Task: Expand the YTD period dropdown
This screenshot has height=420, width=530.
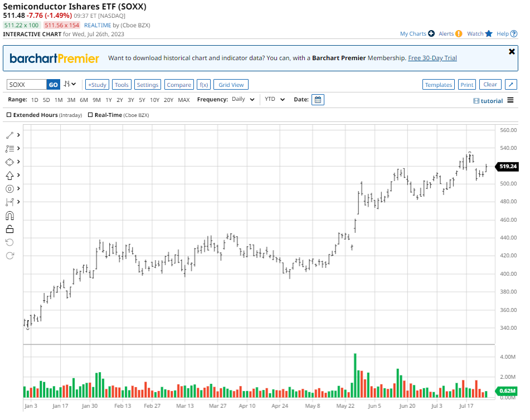Action: [275, 100]
